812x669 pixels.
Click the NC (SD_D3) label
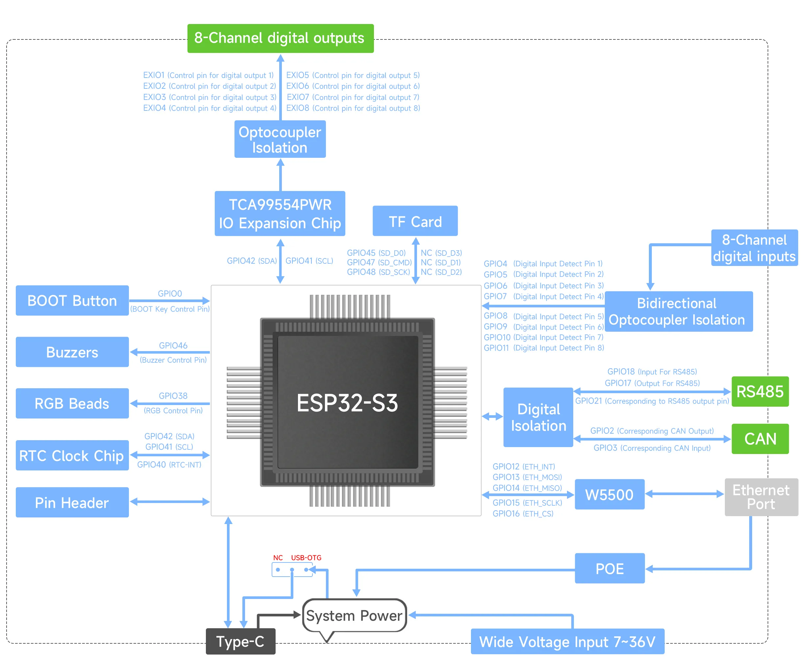point(441,253)
